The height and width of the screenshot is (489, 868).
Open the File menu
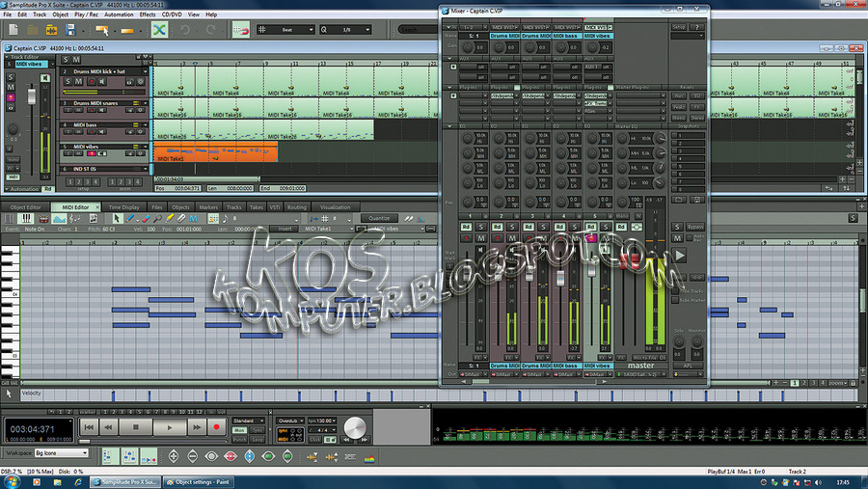(7, 14)
